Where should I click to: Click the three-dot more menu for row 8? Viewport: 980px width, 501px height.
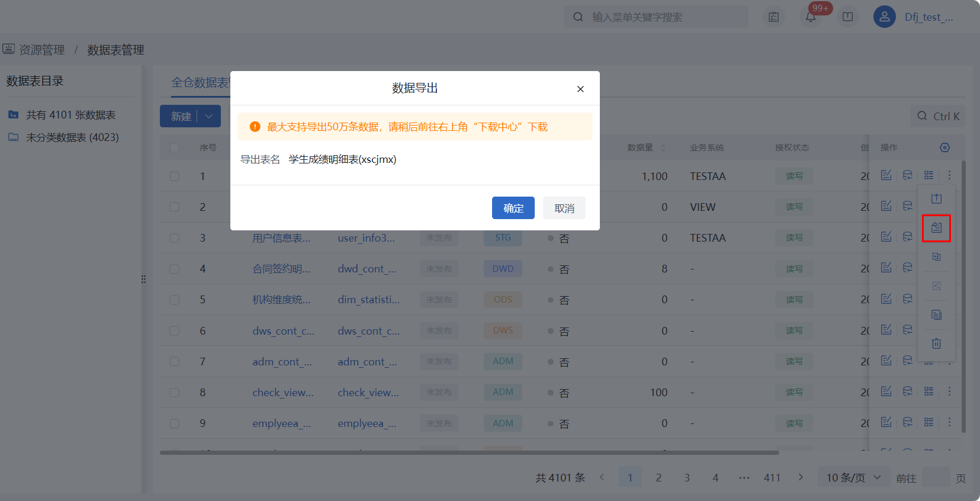coord(949,391)
